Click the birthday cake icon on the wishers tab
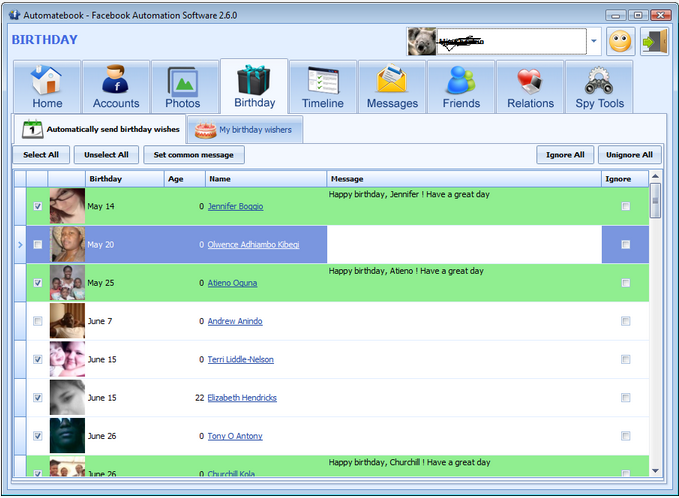Viewport: 679px width, 498px height. [205, 129]
